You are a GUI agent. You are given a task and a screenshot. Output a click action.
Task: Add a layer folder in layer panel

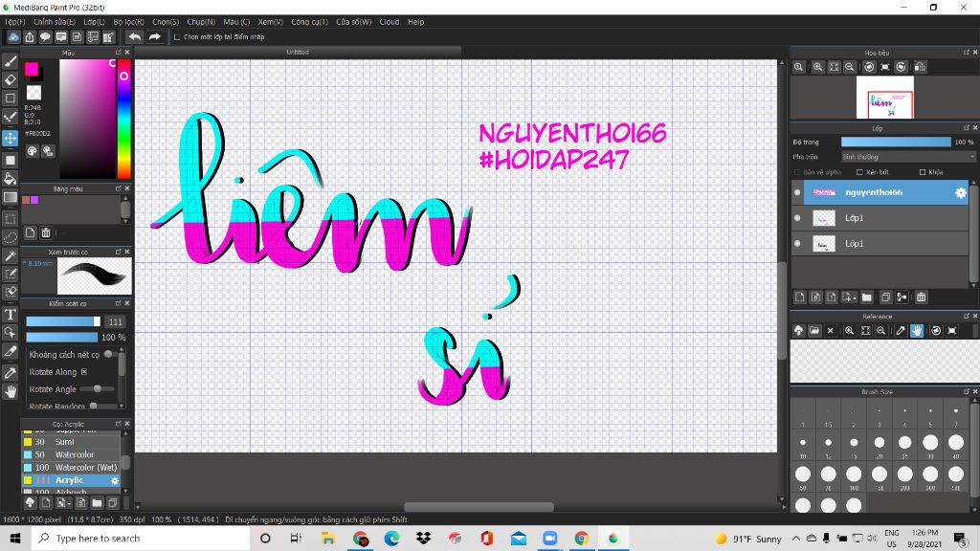[866, 298]
